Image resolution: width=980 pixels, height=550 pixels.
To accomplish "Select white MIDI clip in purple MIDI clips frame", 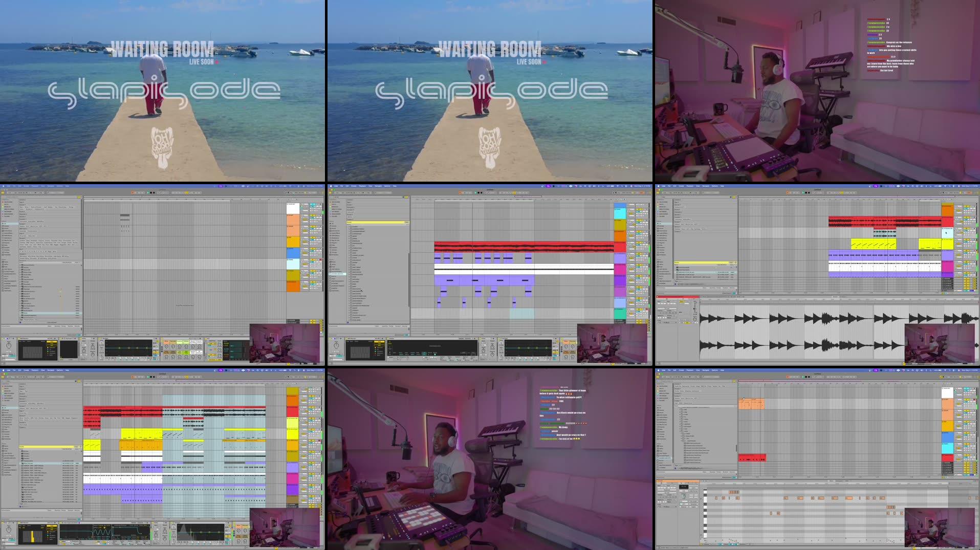I will [x=524, y=269].
